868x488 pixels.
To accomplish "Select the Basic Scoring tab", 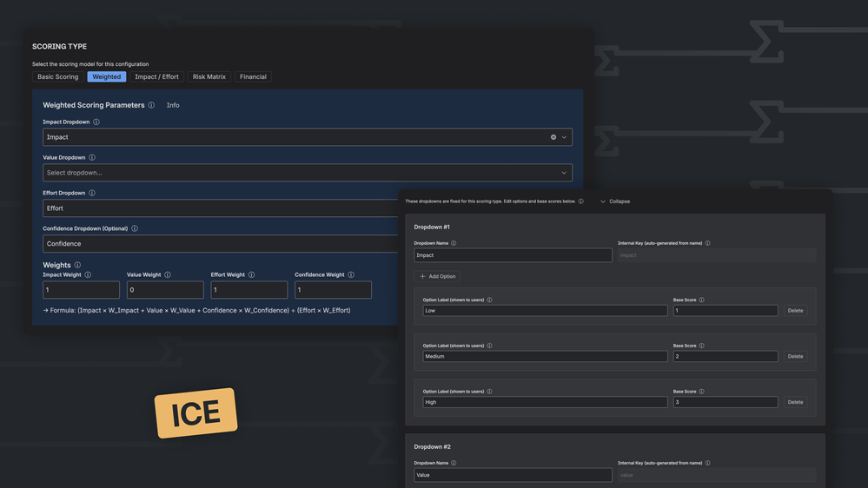I will (x=57, y=77).
